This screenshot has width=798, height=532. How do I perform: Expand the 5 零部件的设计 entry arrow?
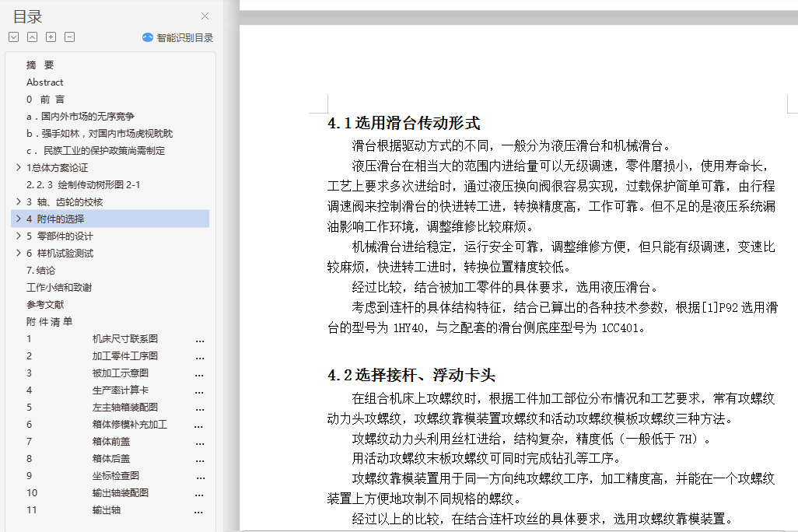tap(19, 236)
